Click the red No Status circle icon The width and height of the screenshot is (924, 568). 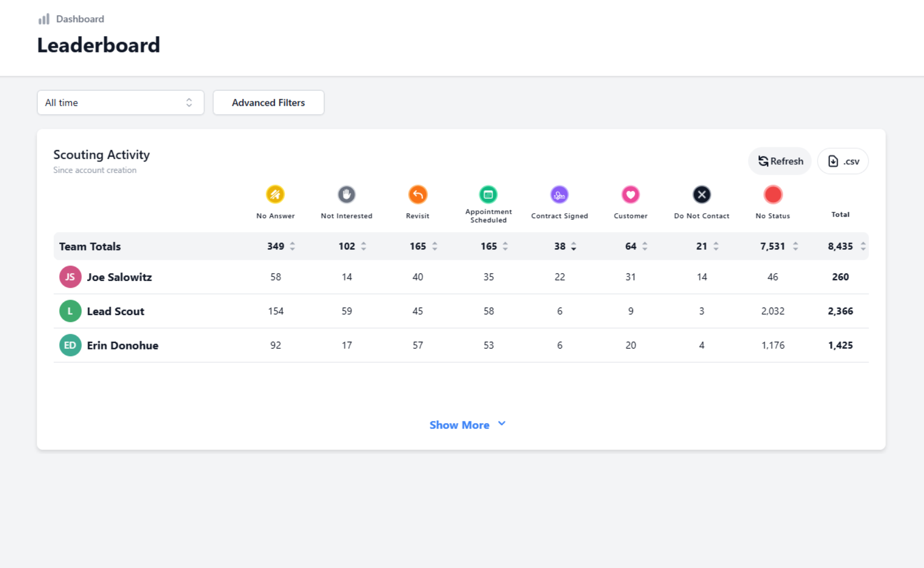coord(772,194)
